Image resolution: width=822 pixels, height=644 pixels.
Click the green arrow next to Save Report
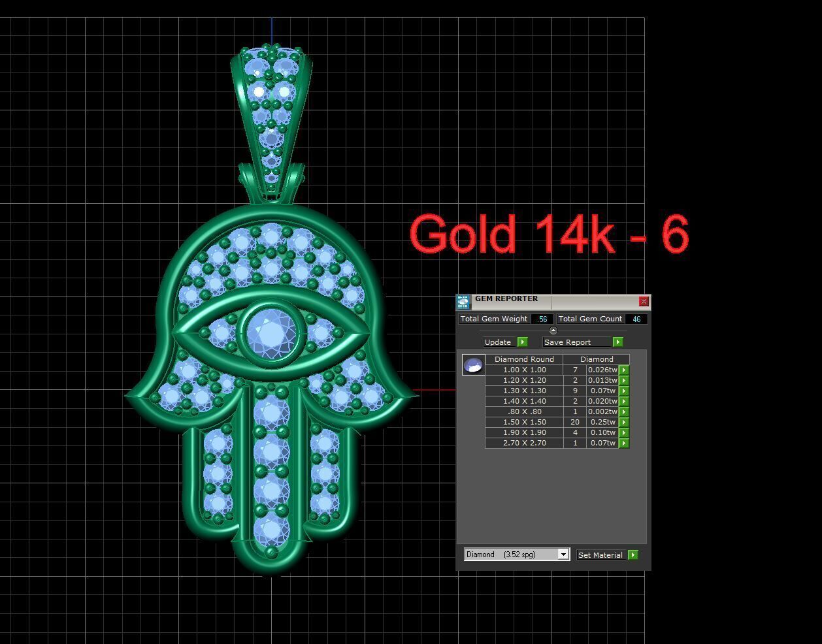coord(617,342)
